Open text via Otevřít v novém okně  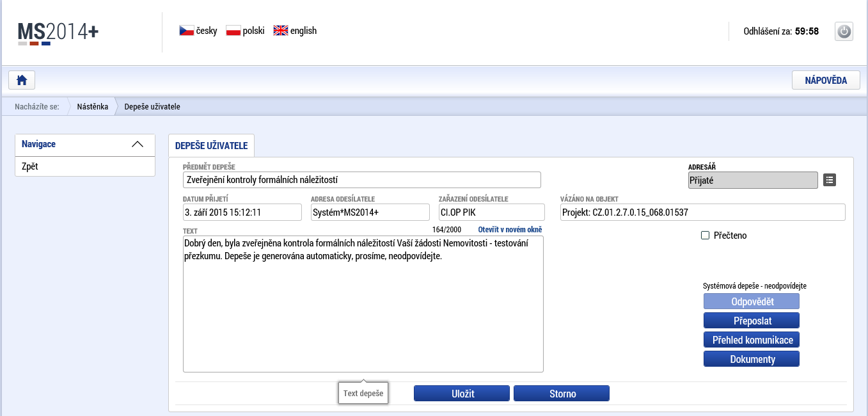coord(510,230)
